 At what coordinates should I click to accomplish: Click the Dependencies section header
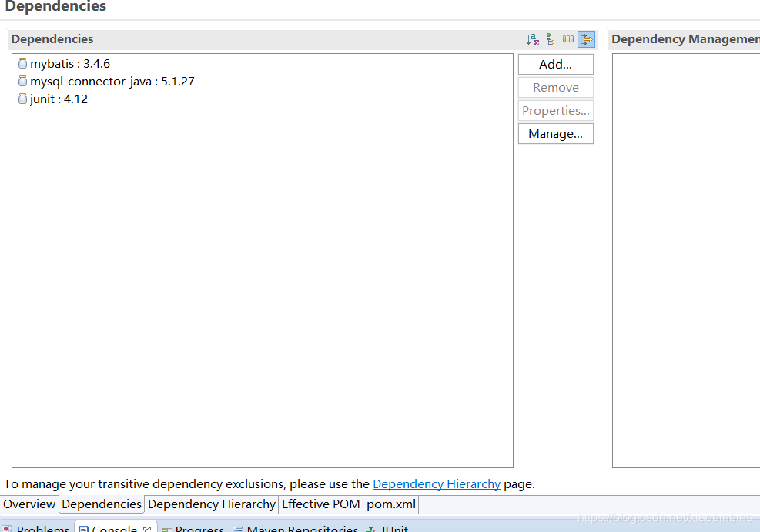(x=52, y=39)
